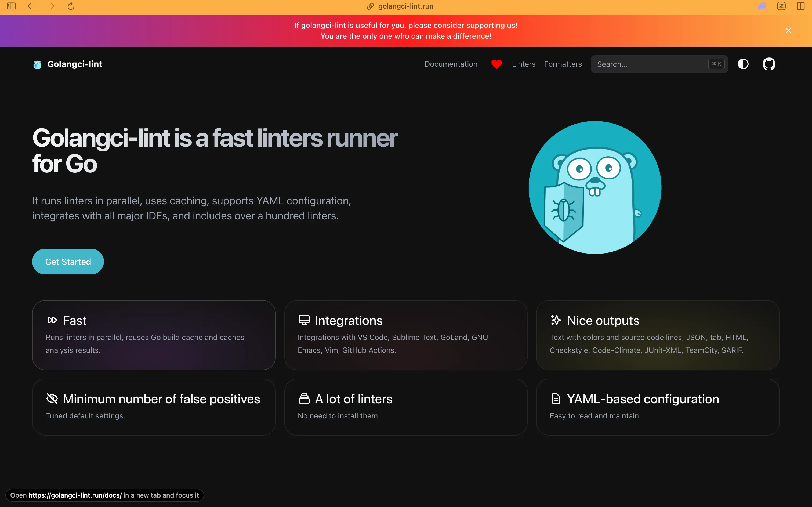Image resolution: width=812 pixels, height=507 pixels.
Task: Select 'Minimum number of false positives' heading
Action: 161,399
